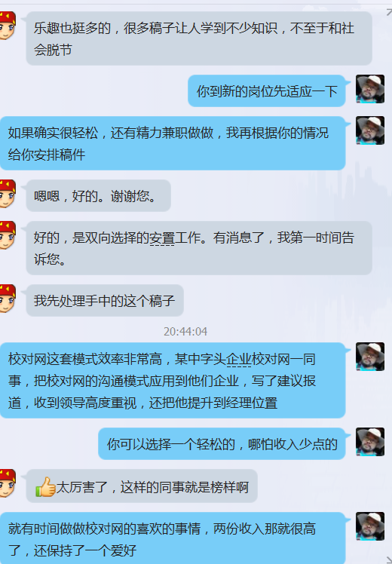Select the avatar next to the "就有时间做做校对网" message
The height and width of the screenshot is (564, 392).
tap(370, 526)
